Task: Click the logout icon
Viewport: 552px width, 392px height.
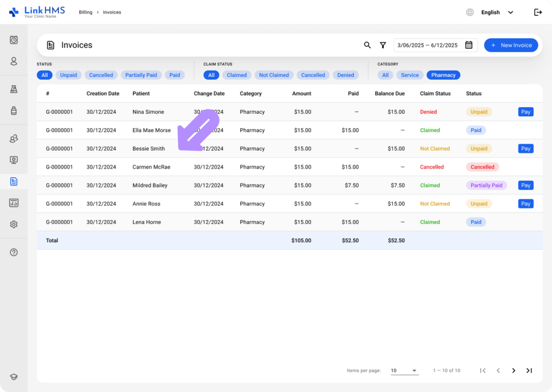Action: pos(538,12)
